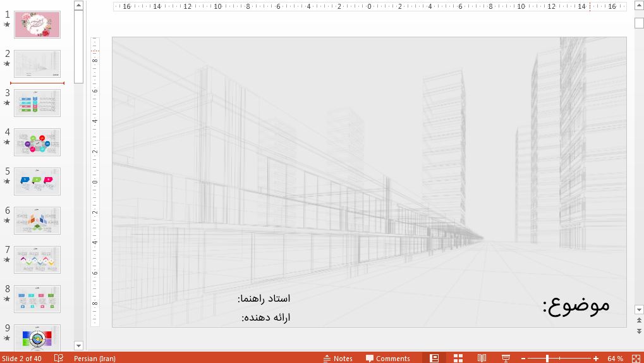Select slide 5 thumbnail

pos(37,181)
